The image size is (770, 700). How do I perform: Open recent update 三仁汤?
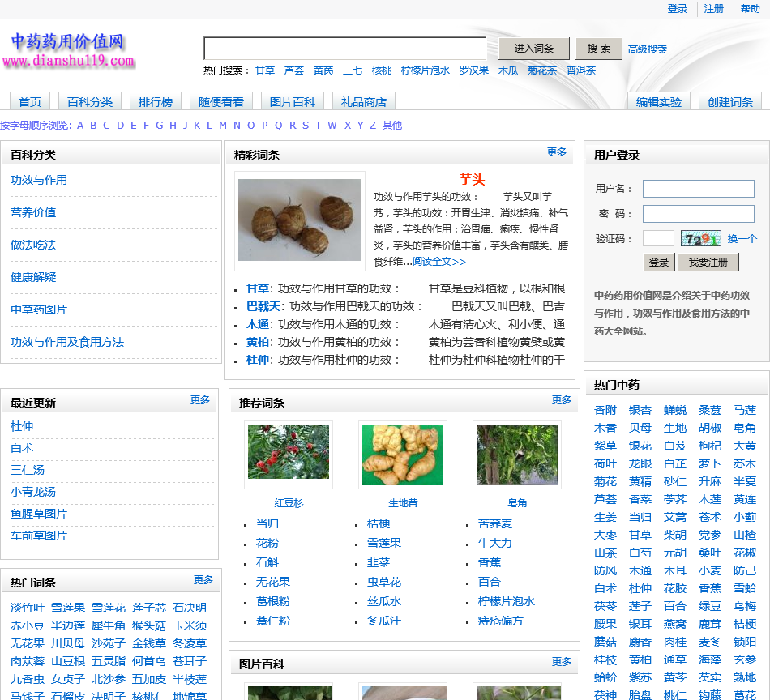pyautogui.click(x=28, y=470)
